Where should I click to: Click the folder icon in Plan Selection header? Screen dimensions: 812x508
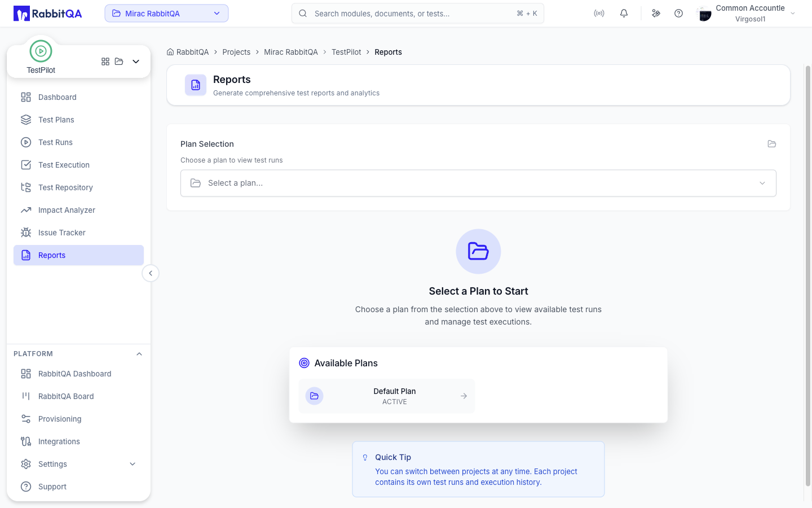coord(772,144)
